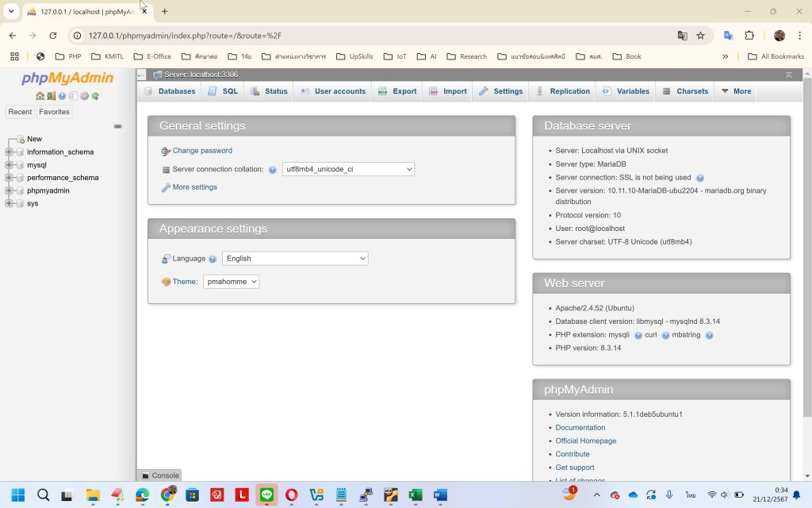Open Excel from the taskbar

(x=416, y=495)
